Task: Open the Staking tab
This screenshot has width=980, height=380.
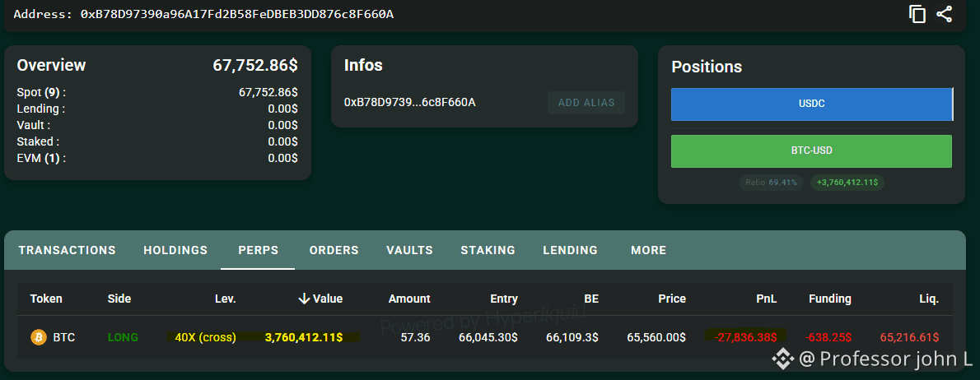Action: tap(488, 250)
